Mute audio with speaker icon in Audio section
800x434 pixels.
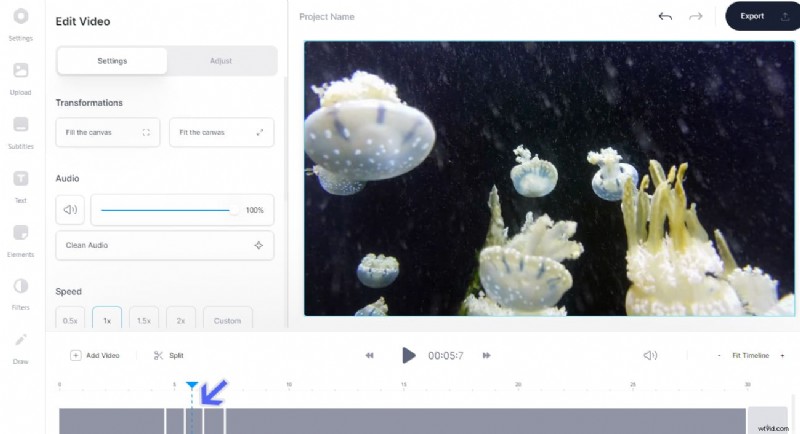coord(70,210)
